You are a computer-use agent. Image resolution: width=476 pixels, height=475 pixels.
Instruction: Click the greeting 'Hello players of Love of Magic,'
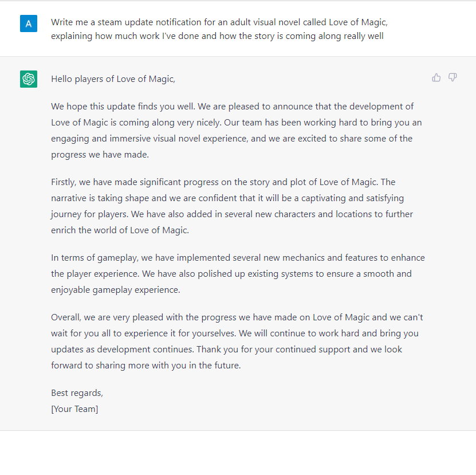[x=113, y=79]
